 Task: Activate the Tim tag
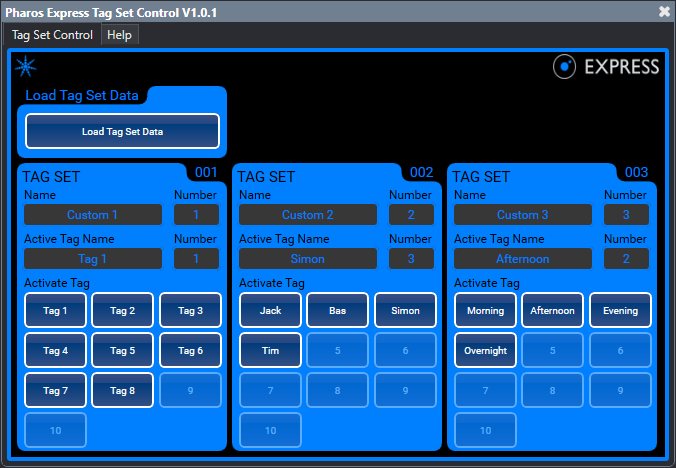[x=270, y=350]
